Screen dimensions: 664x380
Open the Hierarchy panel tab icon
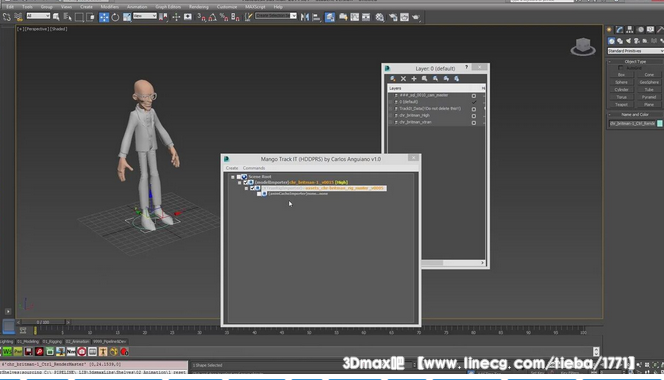pos(630,29)
